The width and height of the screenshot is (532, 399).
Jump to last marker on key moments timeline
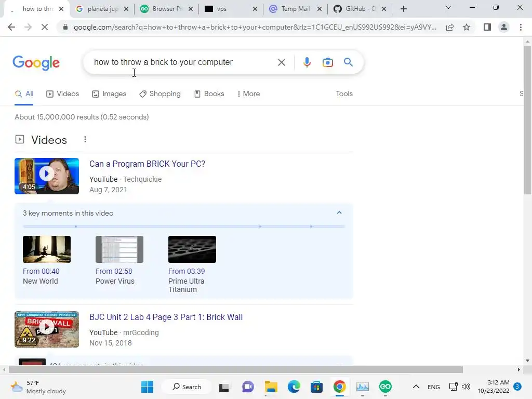[311, 227]
